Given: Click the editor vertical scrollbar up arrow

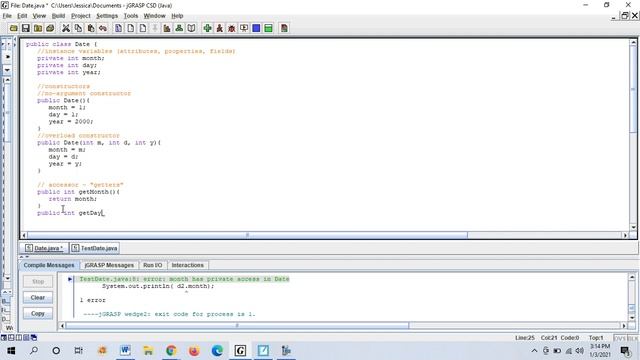Looking at the screenshot, I should click(633, 42).
